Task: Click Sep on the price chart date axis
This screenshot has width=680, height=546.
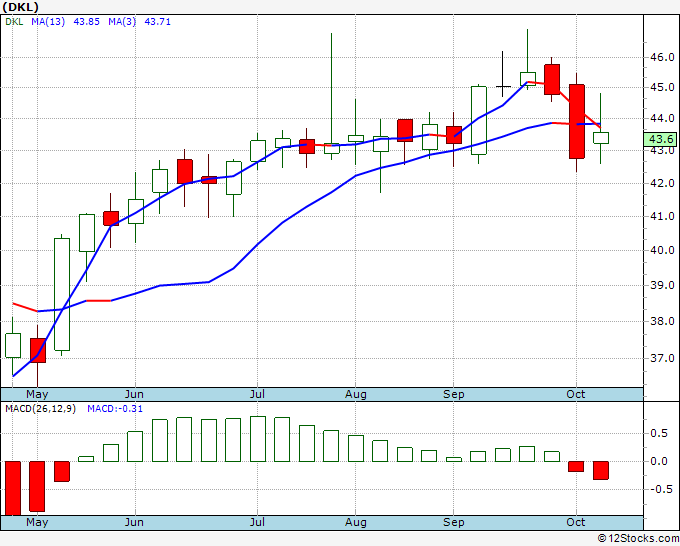Action: click(x=454, y=394)
